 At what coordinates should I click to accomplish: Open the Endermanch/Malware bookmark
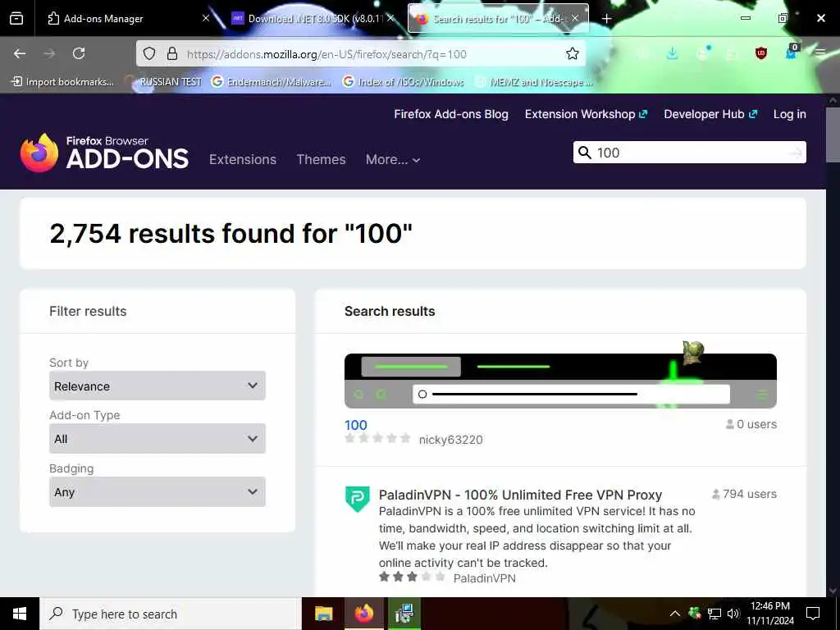coord(272,82)
